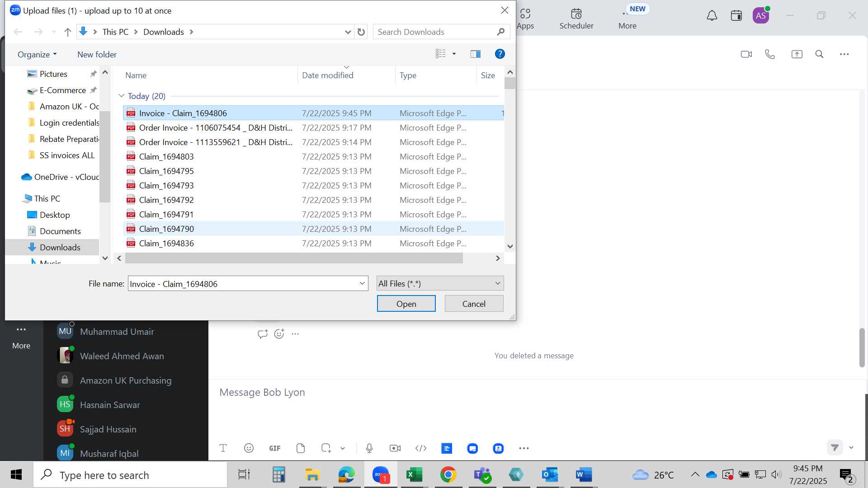Click the file list horizontal scrollbar

click(x=294, y=258)
